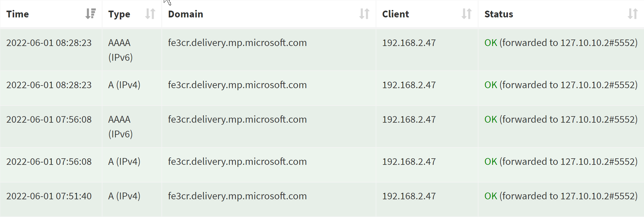Click the "Client" header label
The image size is (644, 217).
[x=395, y=14]
